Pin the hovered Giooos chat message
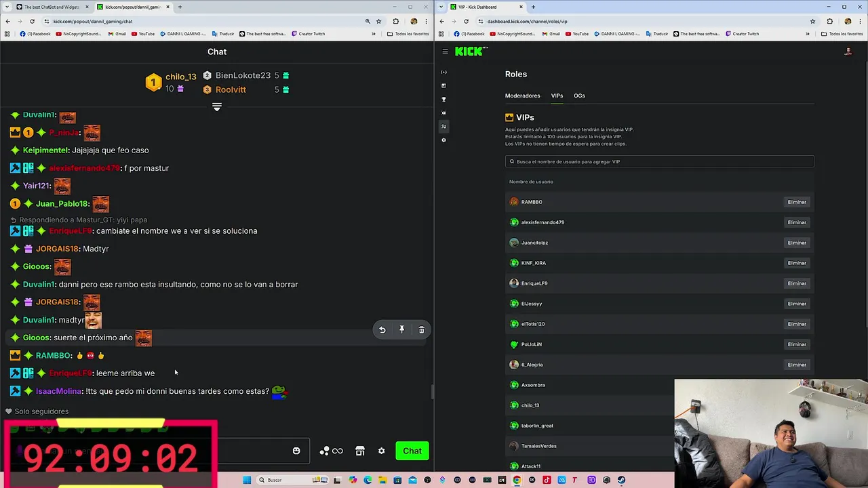The image size is (868, 488). (401, 329)
